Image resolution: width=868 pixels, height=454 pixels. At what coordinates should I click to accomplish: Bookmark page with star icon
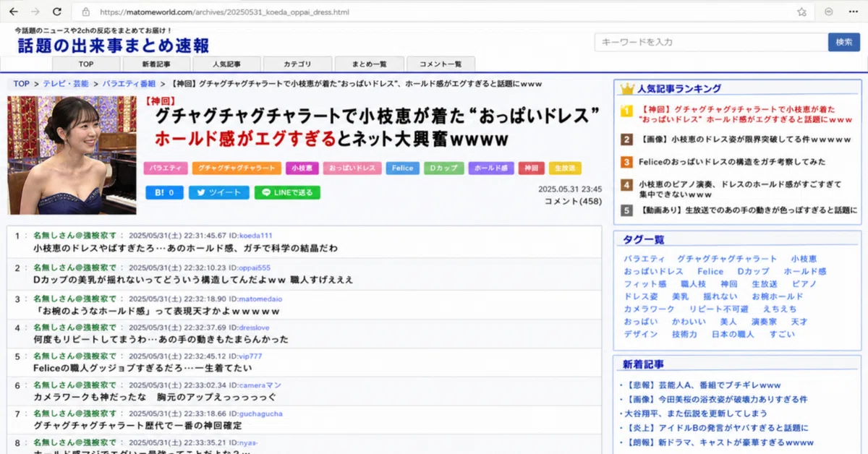click(801, 12)
